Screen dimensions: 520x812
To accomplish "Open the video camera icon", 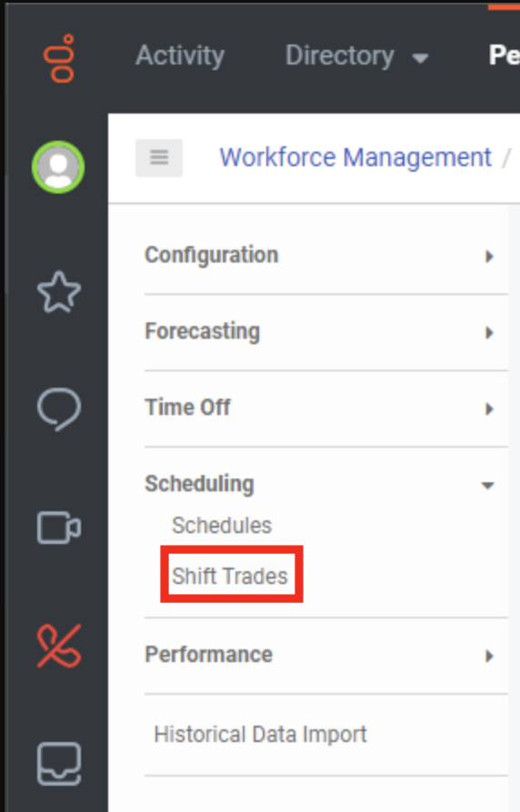I will 59,528.
